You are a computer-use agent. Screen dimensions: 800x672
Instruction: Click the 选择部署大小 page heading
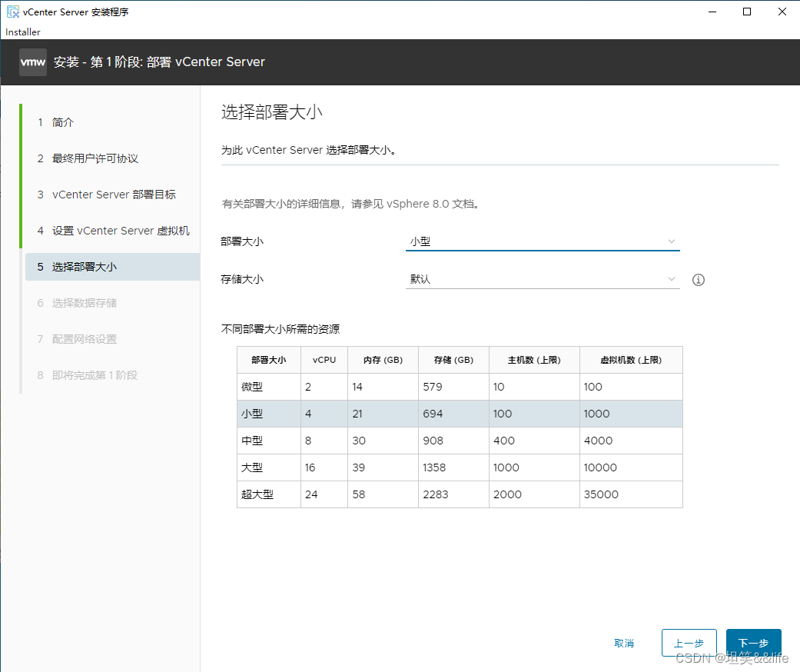tap(272, 111)
